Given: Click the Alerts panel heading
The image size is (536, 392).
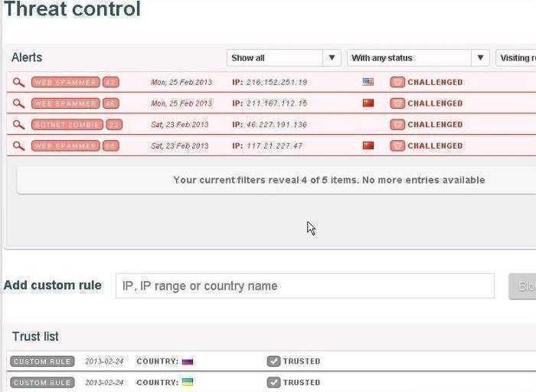Looking at the screenshot, I should point(27,57).
